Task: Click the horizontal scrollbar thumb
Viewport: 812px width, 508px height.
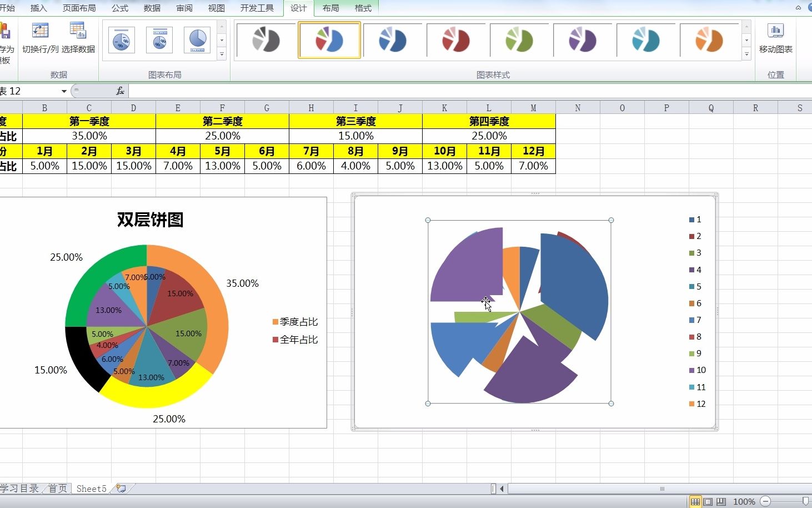Action: coord(661,489)
